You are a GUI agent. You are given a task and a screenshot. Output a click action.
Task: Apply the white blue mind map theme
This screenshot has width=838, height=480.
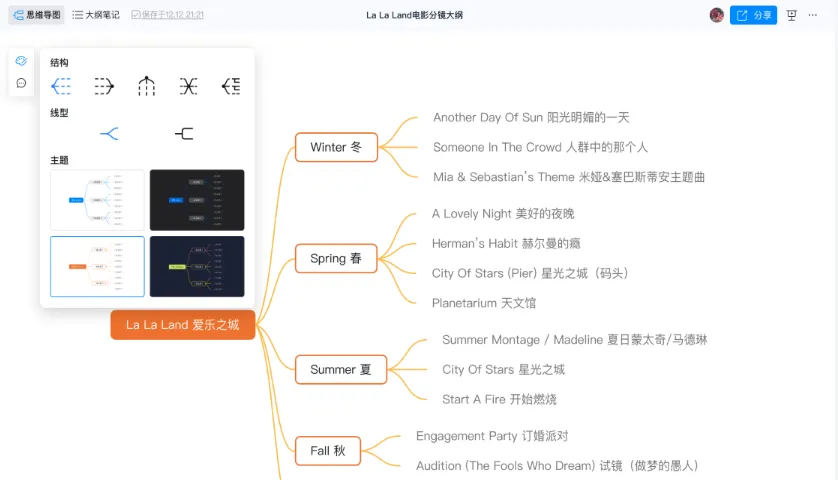coord(97,200)
